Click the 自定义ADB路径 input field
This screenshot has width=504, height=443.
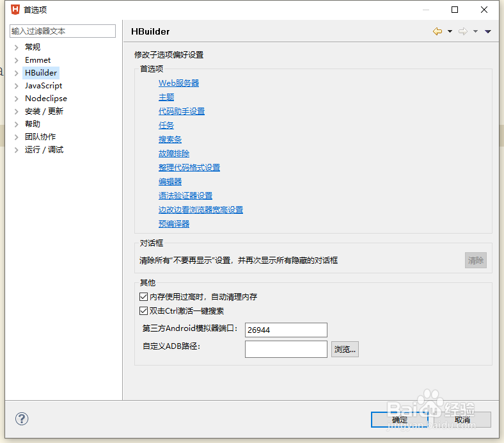[286, 349]
